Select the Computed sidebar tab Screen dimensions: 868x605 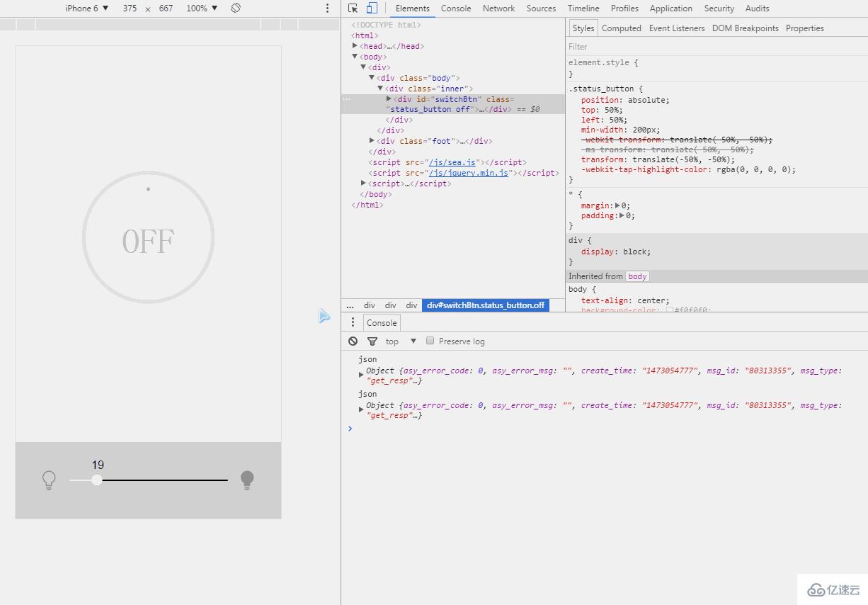pyautogui.click(x=622, y=28)
